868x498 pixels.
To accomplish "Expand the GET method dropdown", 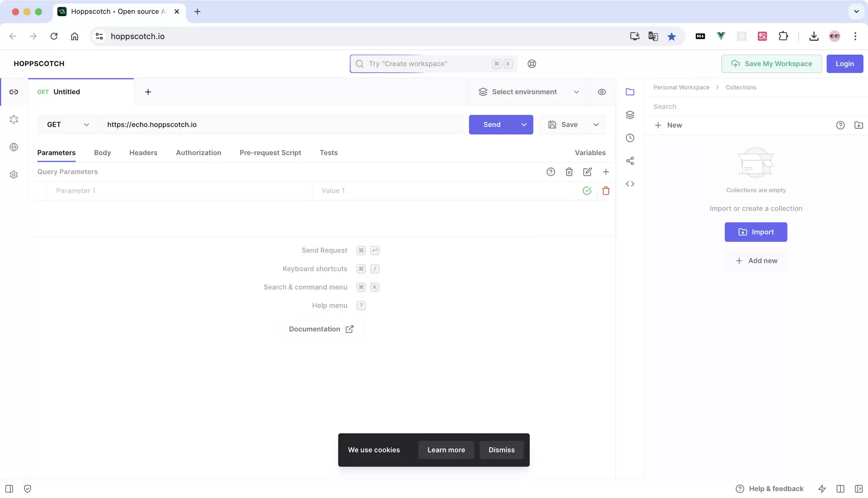I will (68, 125).
